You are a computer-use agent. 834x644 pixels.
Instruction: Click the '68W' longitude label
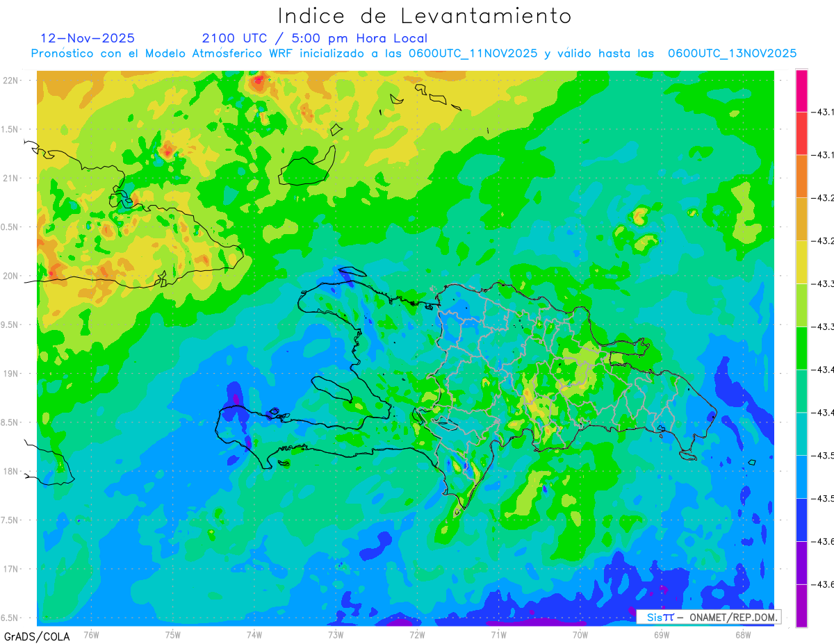pos(743,634)
